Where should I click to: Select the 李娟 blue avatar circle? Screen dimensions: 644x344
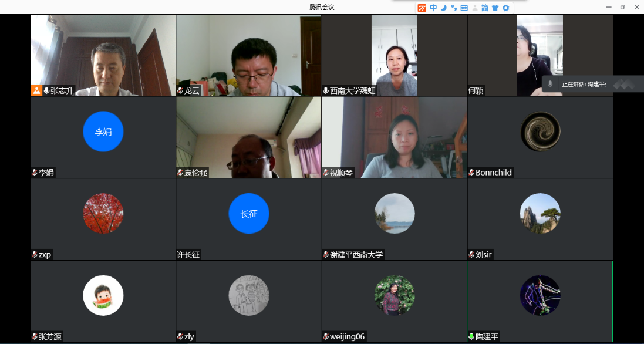pyautogui.click(x=103, y=131)
